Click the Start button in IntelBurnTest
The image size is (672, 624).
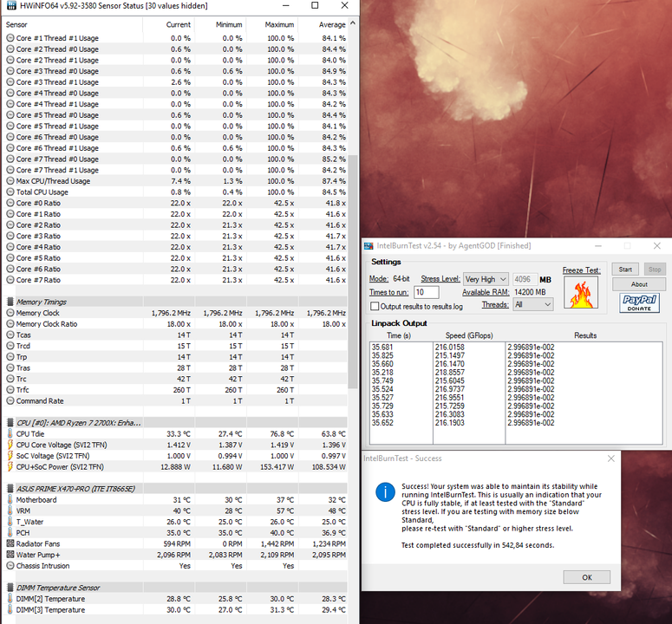(625, 270)
